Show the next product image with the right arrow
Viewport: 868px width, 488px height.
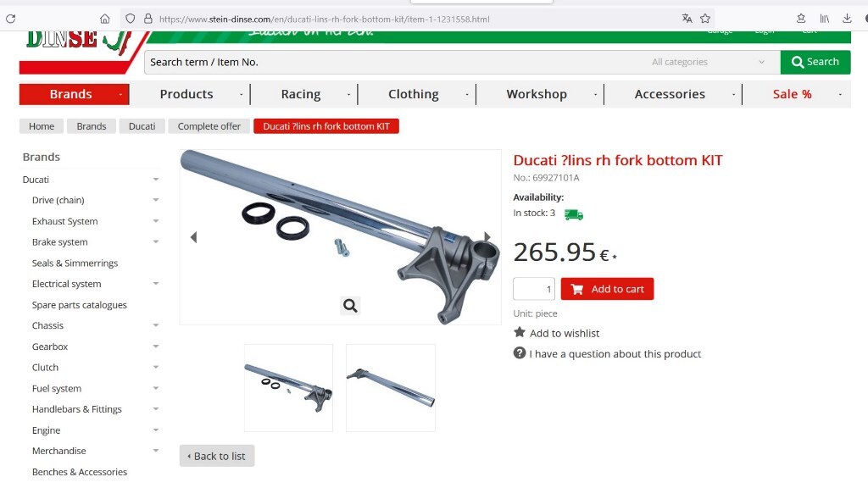pos(487,237)
